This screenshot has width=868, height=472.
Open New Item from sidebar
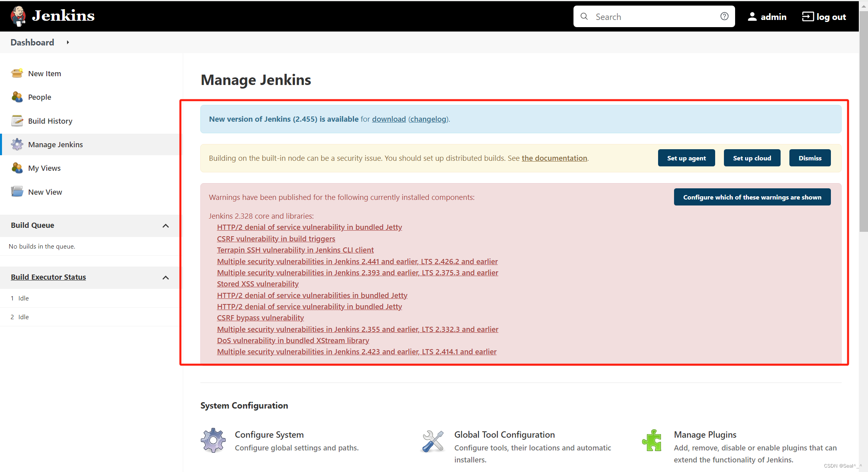pyautogui.click(x=45, y=73)
